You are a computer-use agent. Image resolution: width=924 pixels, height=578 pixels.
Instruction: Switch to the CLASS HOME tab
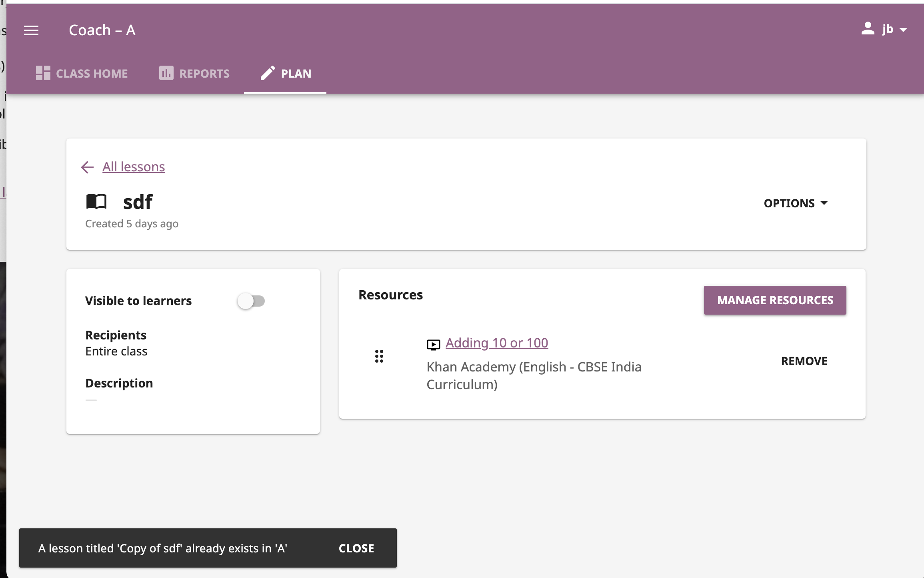click(x=92, y=74)
